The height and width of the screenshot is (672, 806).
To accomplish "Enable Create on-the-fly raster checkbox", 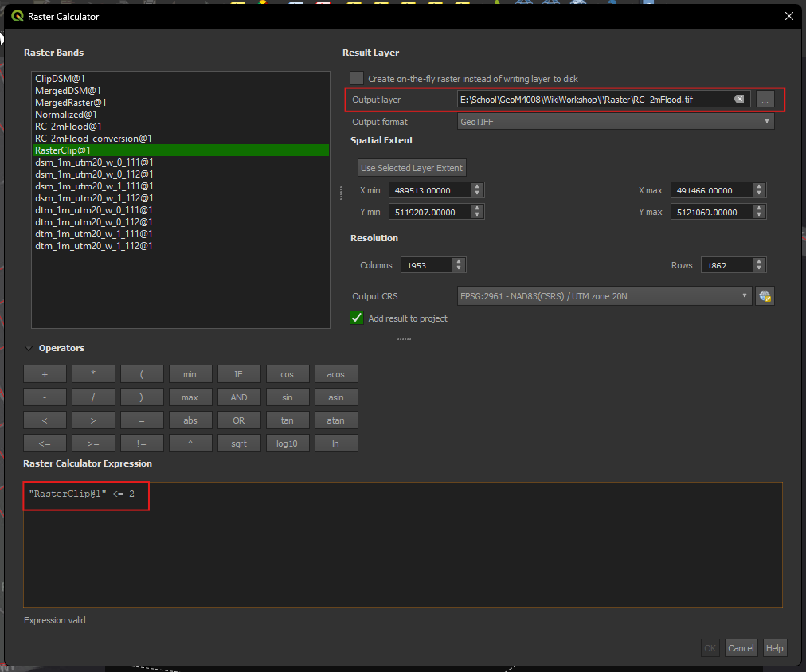I will pyautogui.click(x=357, y=79).
